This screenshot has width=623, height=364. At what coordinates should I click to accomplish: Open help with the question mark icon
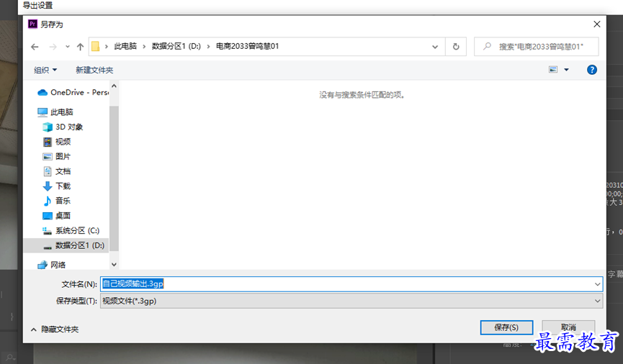click(x=592, y=70)
